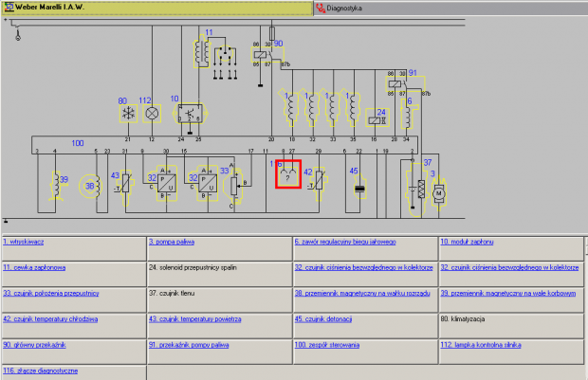Select the diagnostic connector symbol 116

288,174
